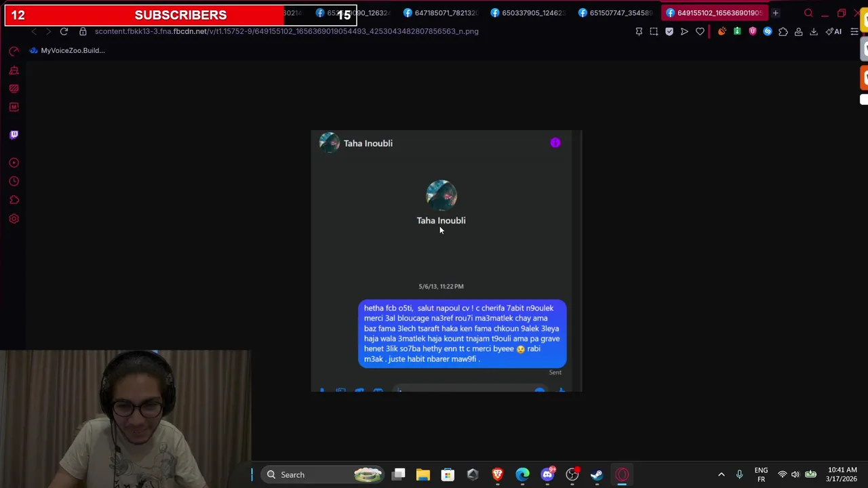
Task: Take a snapshot with the capture icon
Action: [654, 31]
